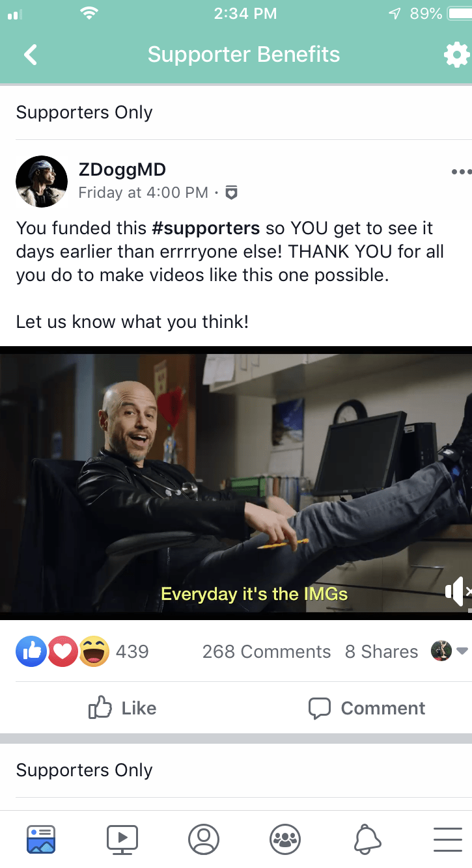472x868 pixels.
Task: Open the Notifications bell tab
Action: [x=367, y=839]
